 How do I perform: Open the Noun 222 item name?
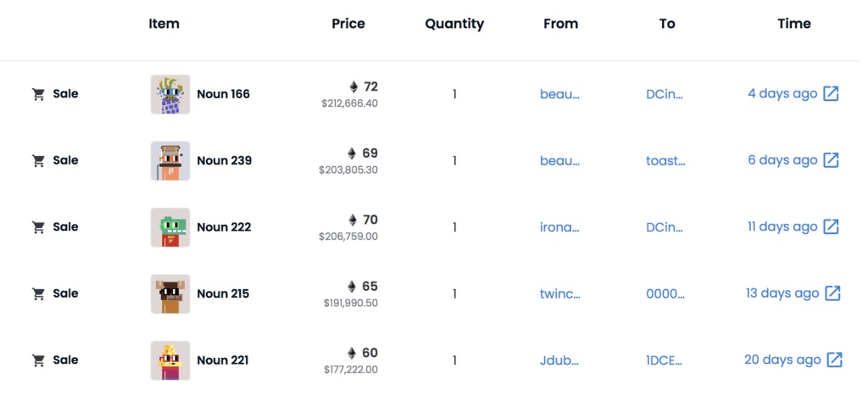[x=224, y=227]
